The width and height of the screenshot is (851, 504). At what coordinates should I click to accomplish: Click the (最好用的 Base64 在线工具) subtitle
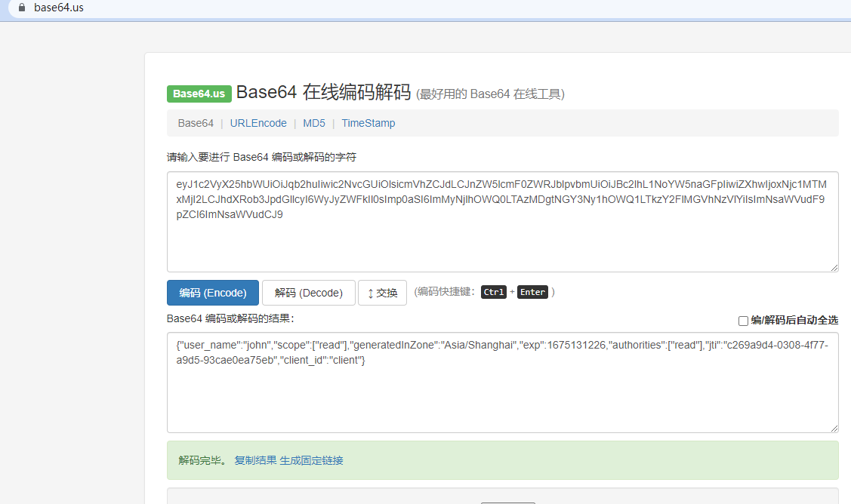[490, 94]
